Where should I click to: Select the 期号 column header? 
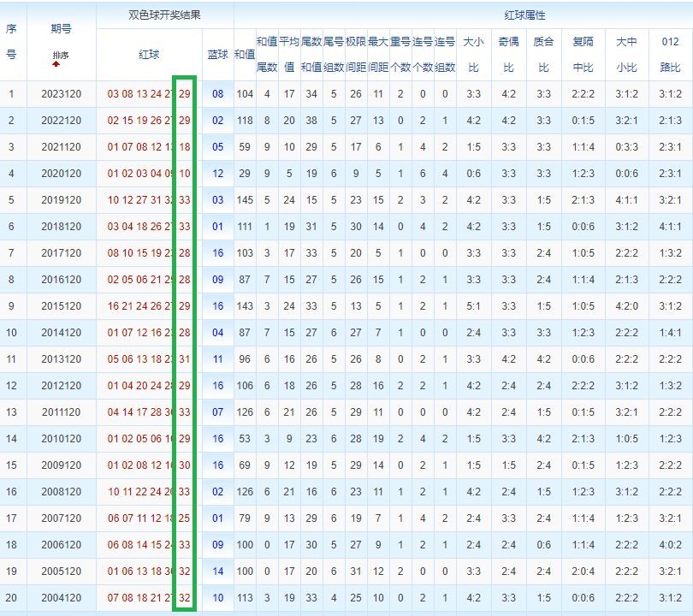click(x=61, y=29)
